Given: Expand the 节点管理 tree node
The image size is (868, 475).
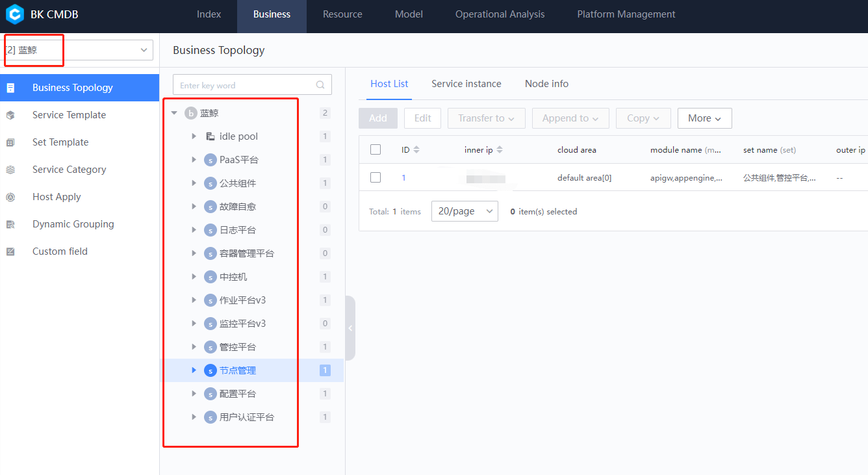Looking at the screenshot, I should (194, 370).
